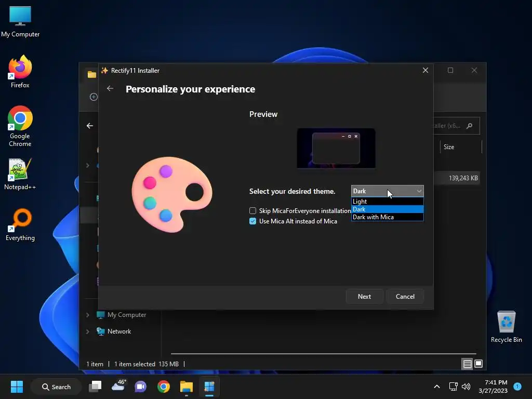Image resolution: width=532 pixels, height=399 pixels.
Task: Open the Chat app on the taskbar
Action: (140, 387)
